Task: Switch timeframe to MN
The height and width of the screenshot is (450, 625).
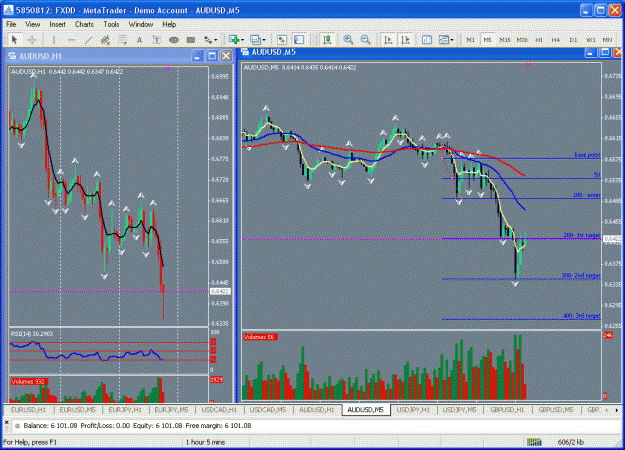Action: (607, 40)
